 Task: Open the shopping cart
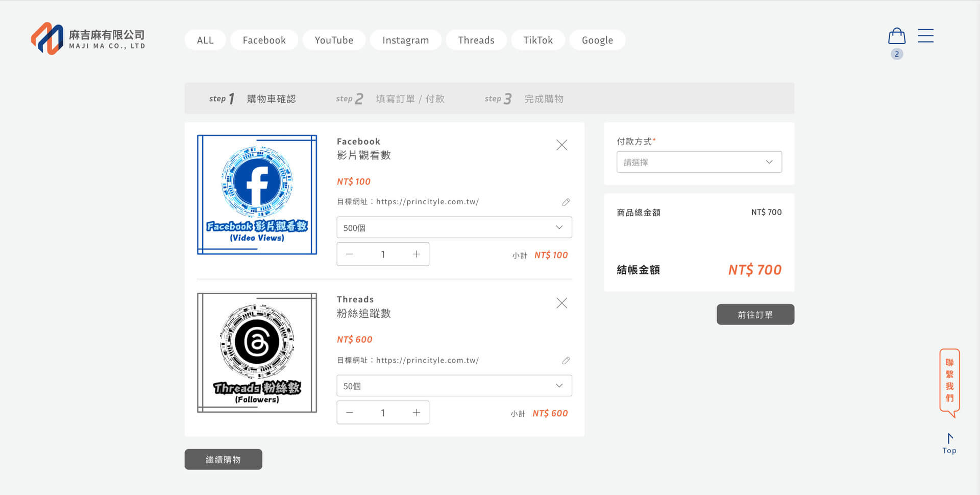tap(897, 36)
